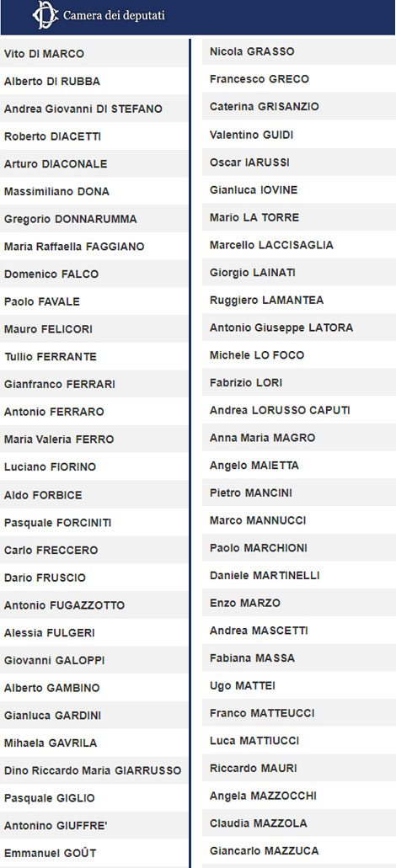Click Andrea LORUSSO CAPUTI
396x868 pixels.
(x=299, y=410)
